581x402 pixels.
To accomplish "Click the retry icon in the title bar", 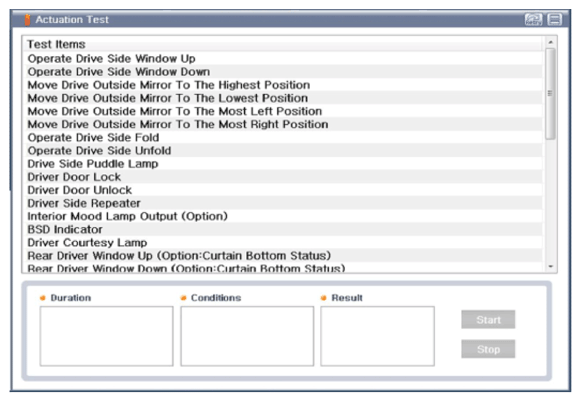I will 533,19.
